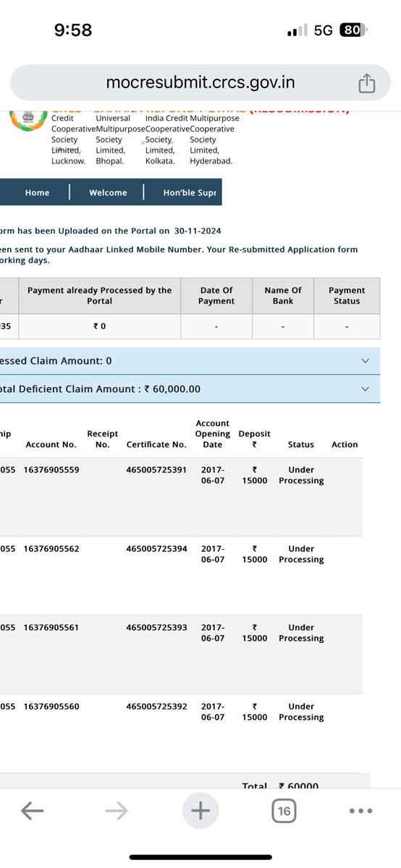Select account number 16376905559
401x868 pixels.
click(51, 469)
